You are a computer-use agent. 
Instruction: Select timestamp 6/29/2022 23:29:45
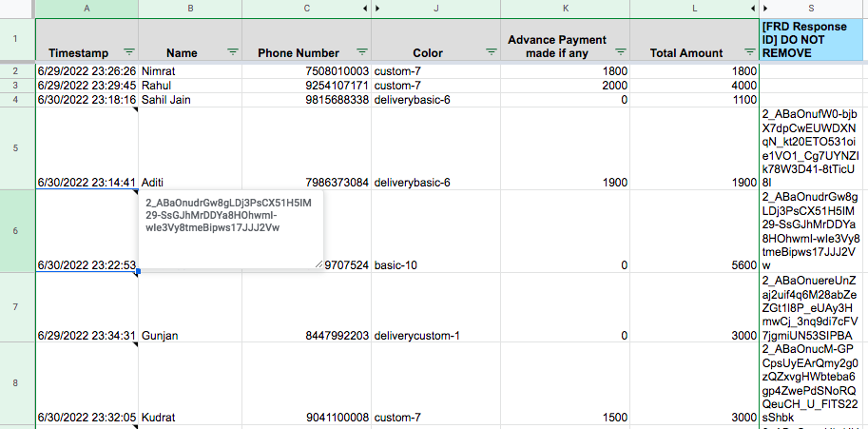click(x=87, y=86)
